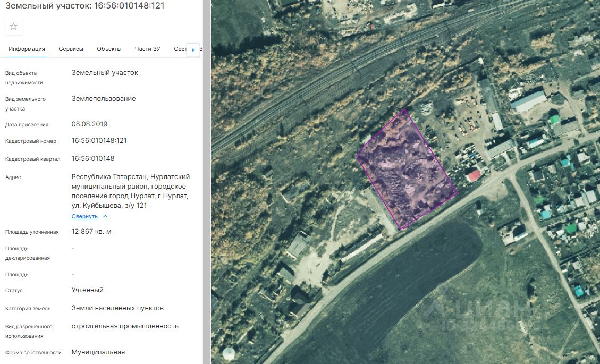600x364 pixels.
Task: Switch to the Сервисы tab
Action: (x=71, y=49)
